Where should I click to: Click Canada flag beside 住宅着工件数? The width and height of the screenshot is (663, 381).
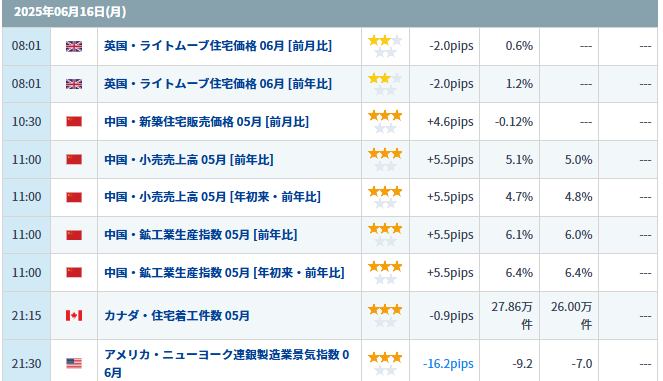click(74, 315)
